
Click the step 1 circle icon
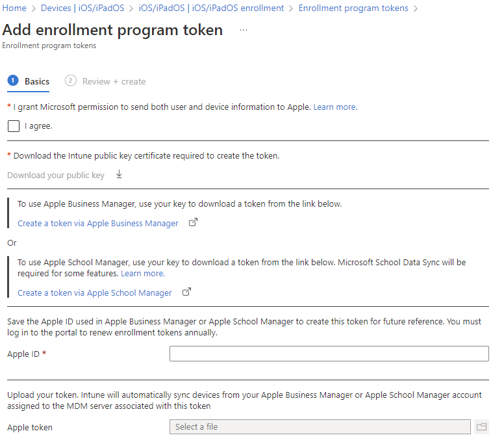pos(13,81)
